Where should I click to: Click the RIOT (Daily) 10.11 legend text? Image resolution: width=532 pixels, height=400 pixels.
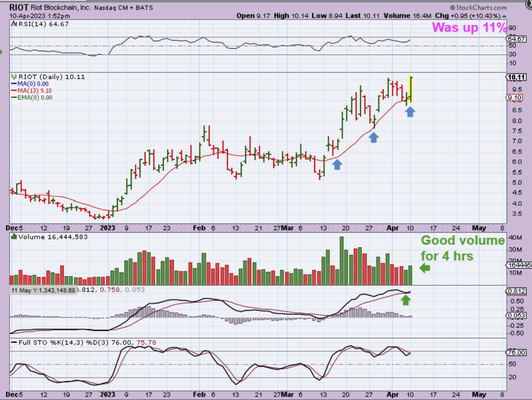click(52, 77)
